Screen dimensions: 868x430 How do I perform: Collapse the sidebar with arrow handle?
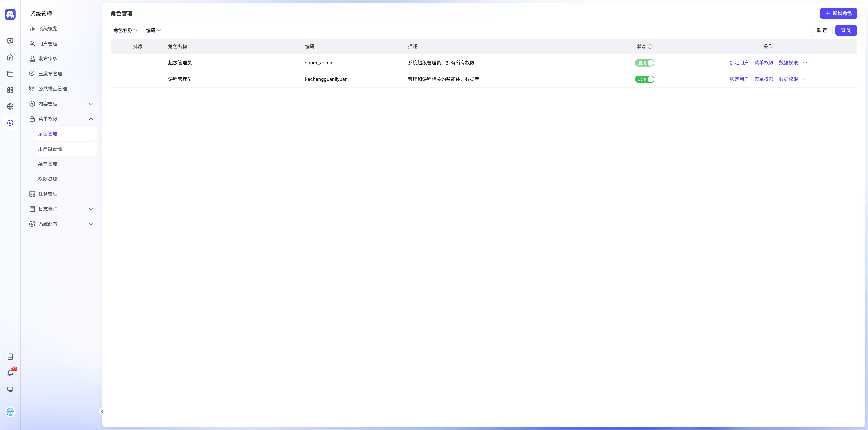(x=102, y=411)
